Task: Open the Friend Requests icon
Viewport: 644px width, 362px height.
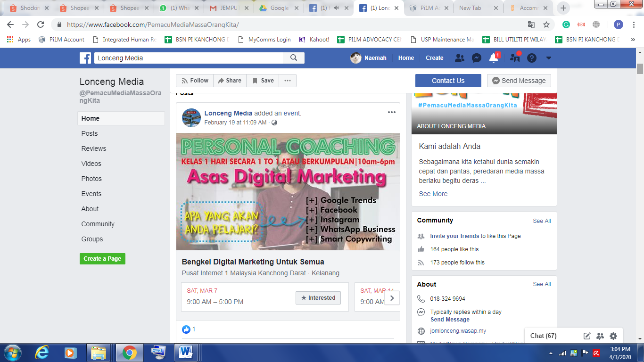Action: click(459, 58)
